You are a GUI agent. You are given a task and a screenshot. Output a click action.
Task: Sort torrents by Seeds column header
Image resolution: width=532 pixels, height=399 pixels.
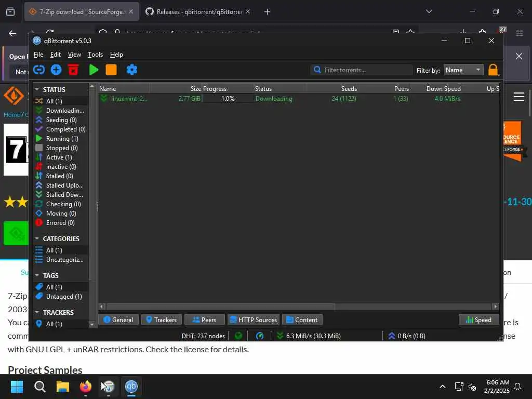[x=332, y=88]
